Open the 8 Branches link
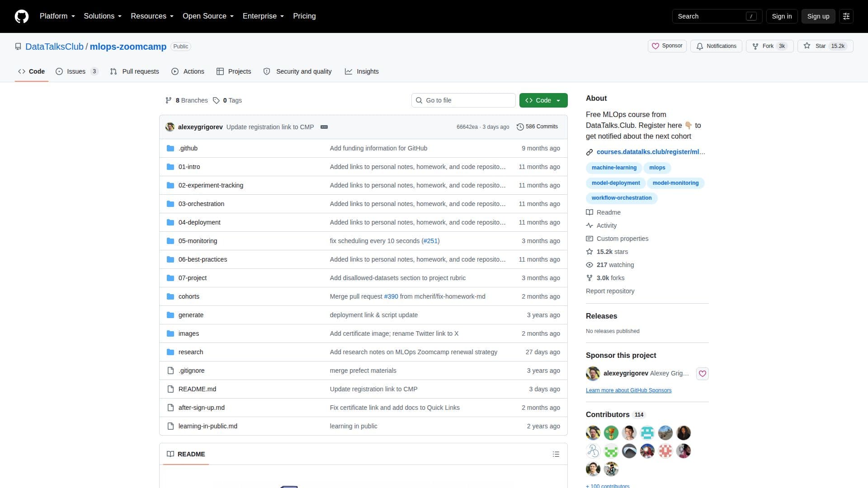Screen dimensions: 868x488 (186, 100)
